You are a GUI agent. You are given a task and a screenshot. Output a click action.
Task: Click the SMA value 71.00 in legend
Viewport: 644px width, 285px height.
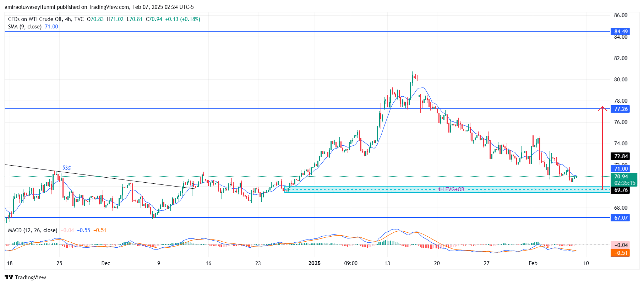tap(51, 27)
